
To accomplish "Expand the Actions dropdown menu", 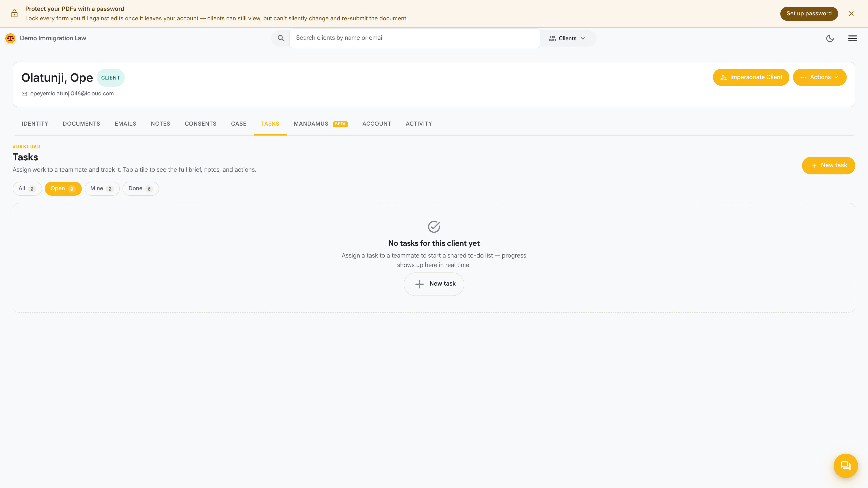I will pyautogui.click(x=819, y=77).
